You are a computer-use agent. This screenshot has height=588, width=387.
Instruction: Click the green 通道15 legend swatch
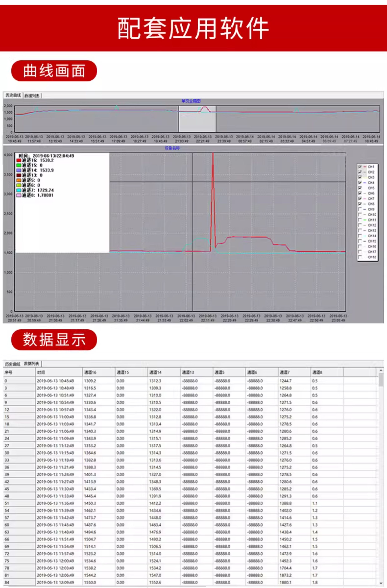click(x=19, y=165)
